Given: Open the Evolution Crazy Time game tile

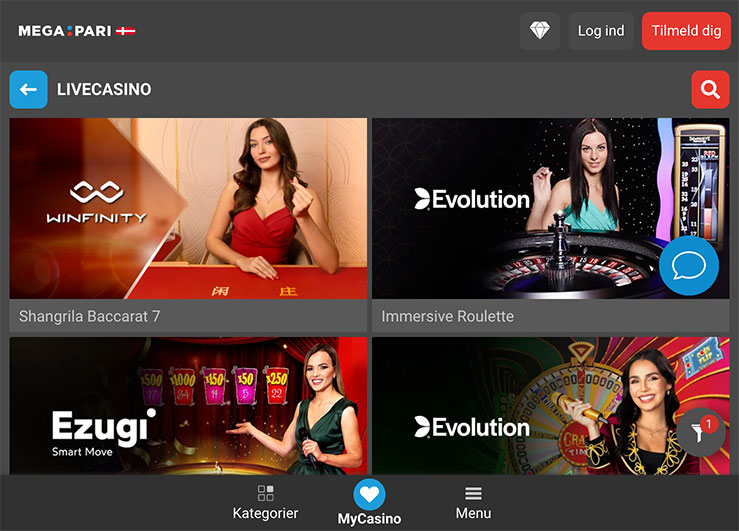Looking at the screenshot, I should click(550, 406).
